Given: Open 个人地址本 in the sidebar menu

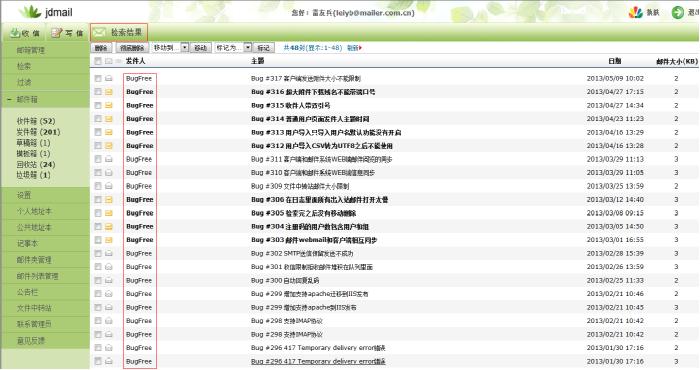Looking at the screenshot, I should click(34, 212).
